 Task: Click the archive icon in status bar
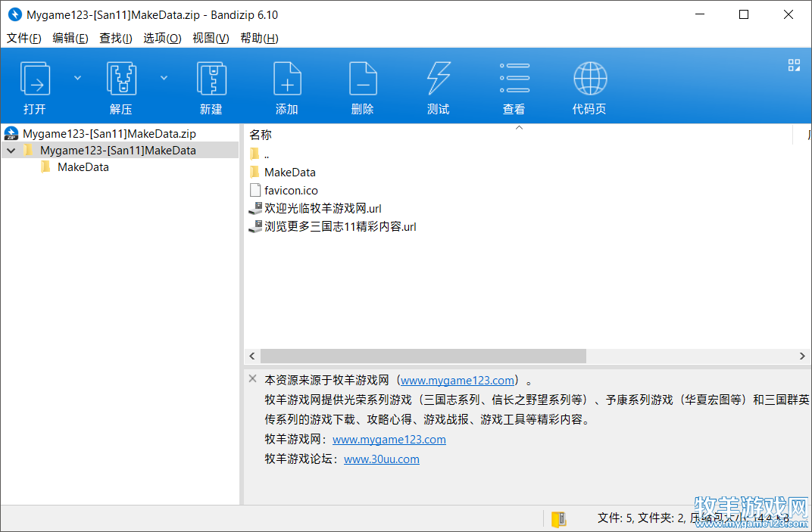point(558,519)
